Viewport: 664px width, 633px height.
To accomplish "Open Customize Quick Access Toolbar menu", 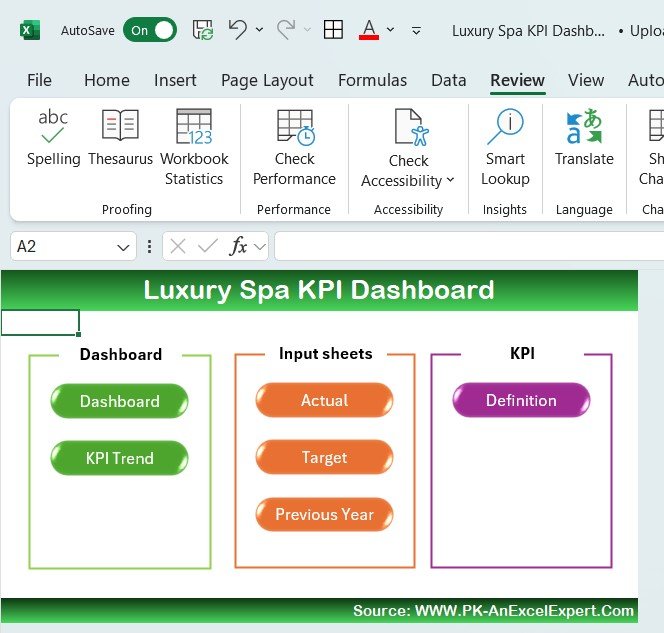I will 416,30.
